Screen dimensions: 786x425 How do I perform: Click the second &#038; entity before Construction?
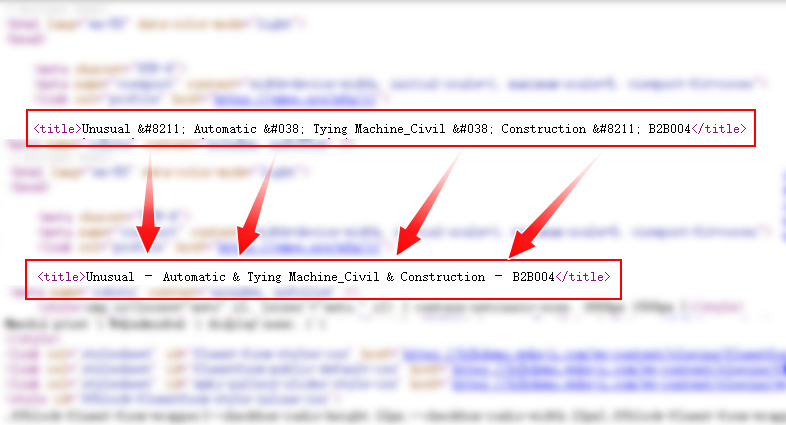474,129
